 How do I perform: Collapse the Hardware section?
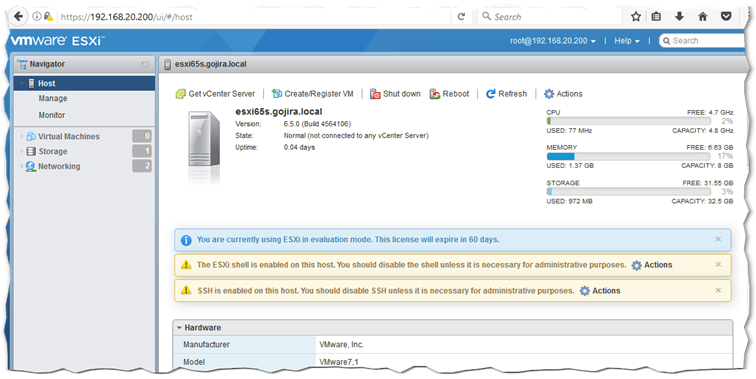click(x=179, y=328)
